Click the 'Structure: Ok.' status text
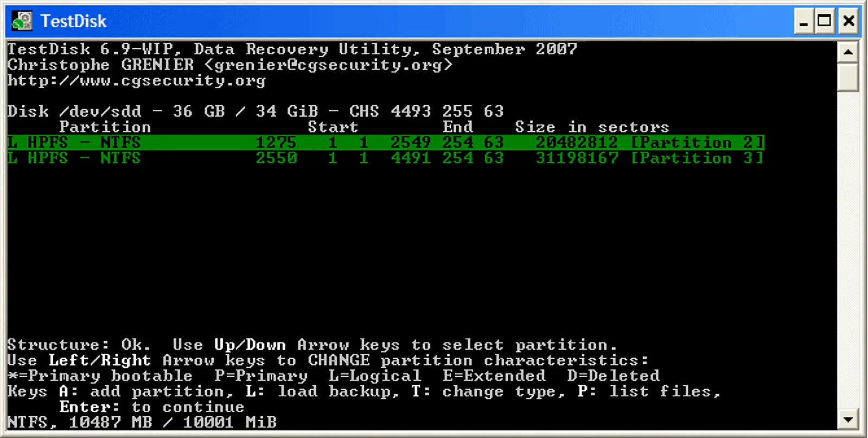 79,345
